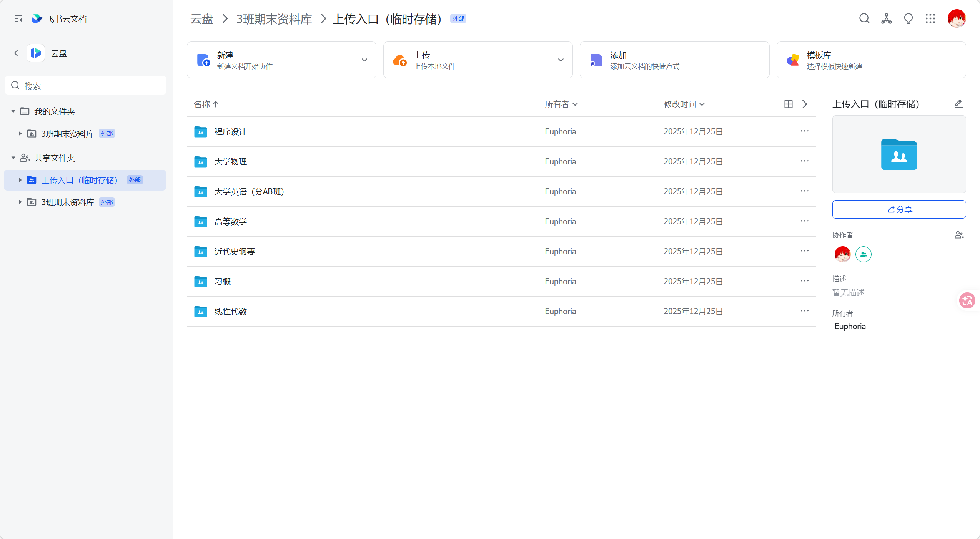The width and height of the screenshot is (980, 539).
Task: Click the lightbulb tips icon
Action: (x=908, y=18)
